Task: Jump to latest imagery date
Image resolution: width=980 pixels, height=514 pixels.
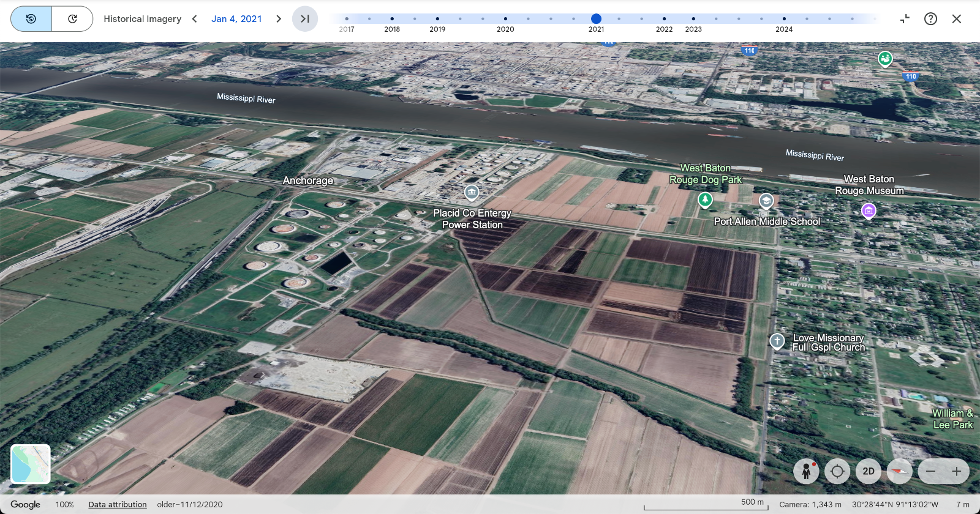Action: click(305, 19)
